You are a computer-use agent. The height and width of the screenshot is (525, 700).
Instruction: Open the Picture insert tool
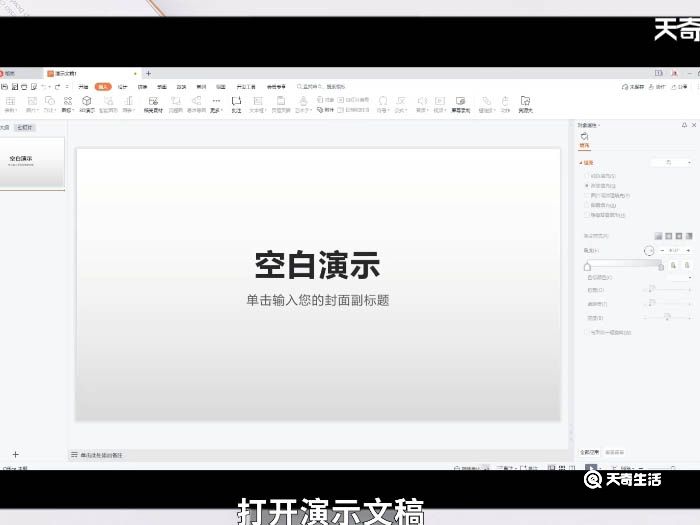(32, 104)
